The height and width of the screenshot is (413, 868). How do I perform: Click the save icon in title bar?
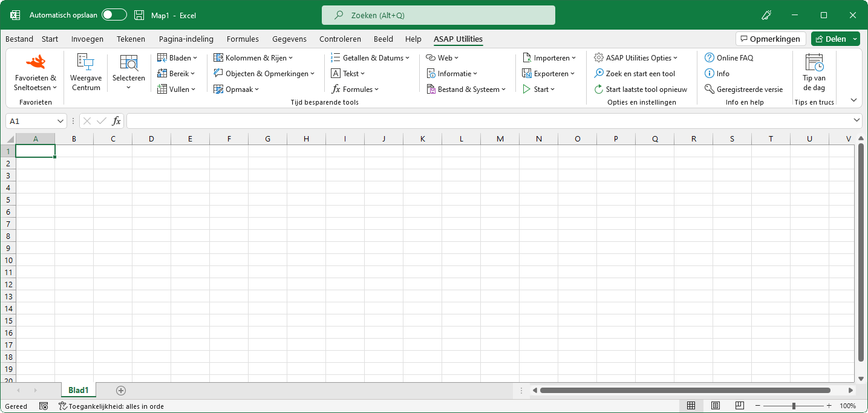point(139,15)
